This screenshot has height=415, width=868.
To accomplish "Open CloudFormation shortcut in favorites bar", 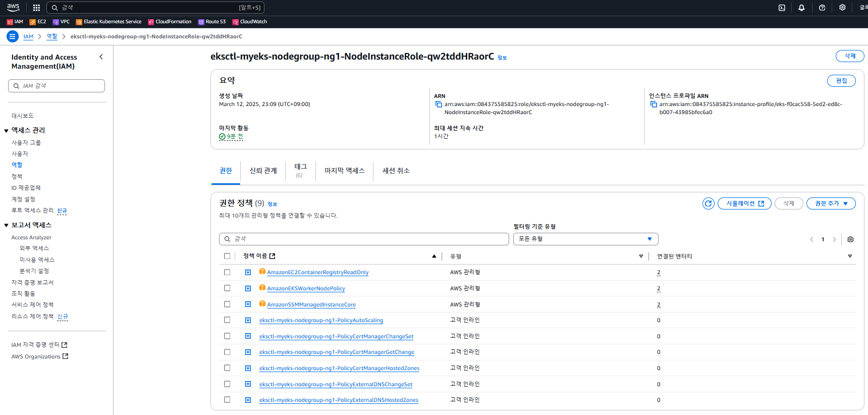I will click(x=170, y=22).
